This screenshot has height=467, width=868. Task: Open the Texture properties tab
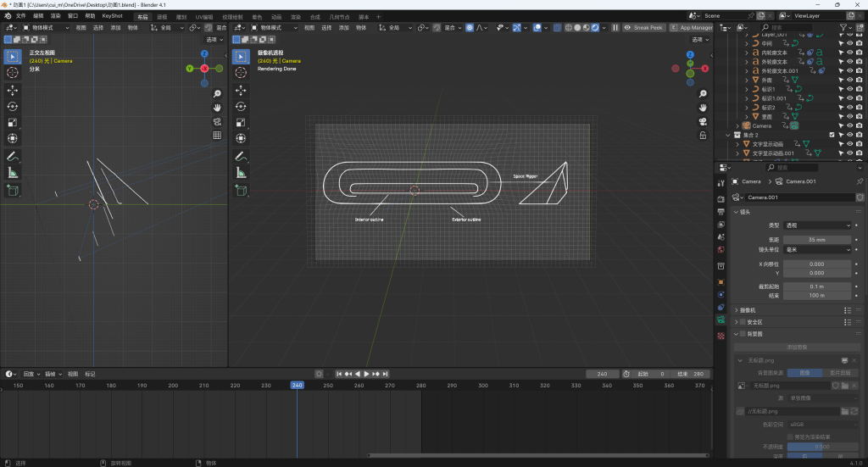721,336
